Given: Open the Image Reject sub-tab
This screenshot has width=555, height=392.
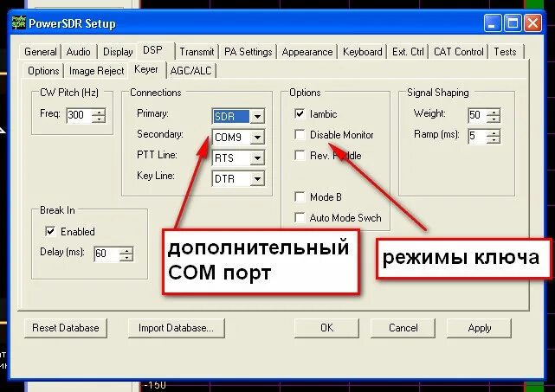Looking at the screenshot, I should click(96, 71).
